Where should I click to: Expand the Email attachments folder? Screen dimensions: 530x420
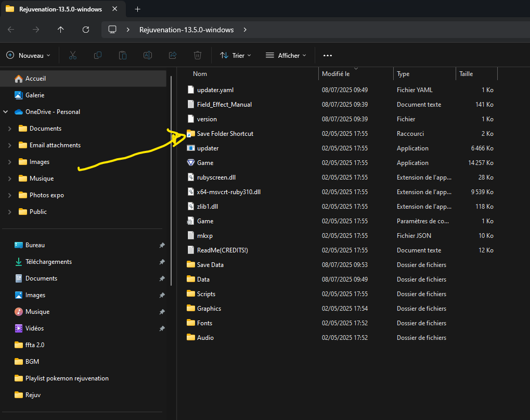(10, 145)
